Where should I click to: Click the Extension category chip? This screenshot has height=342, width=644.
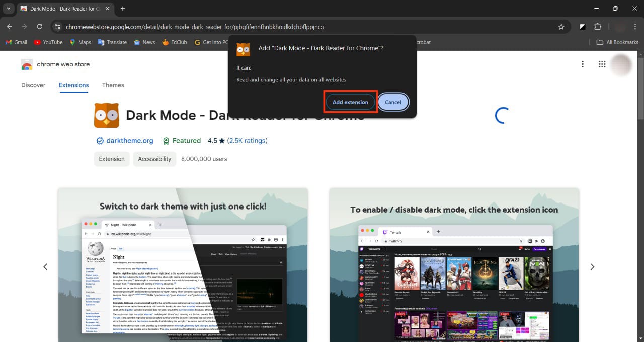coord(112,159)
